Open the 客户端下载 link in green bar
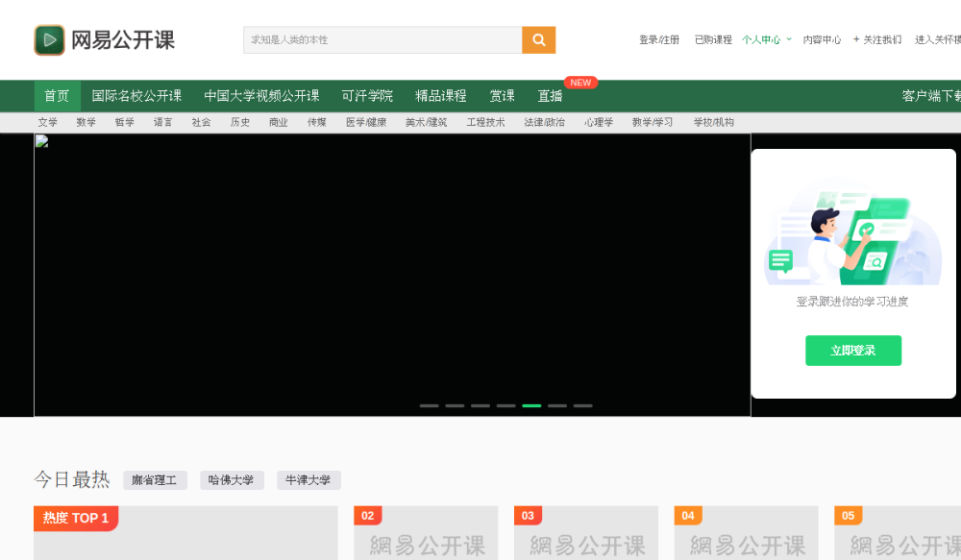Screen dimensions: 961x560 tap(931, 96)
